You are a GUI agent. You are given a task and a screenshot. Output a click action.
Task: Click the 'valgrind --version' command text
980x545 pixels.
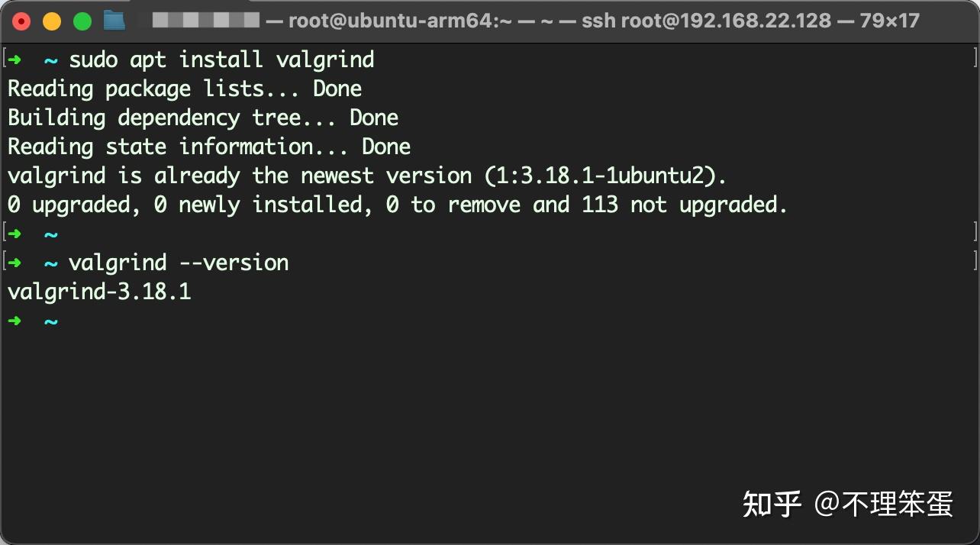click(x=179, y=263)
